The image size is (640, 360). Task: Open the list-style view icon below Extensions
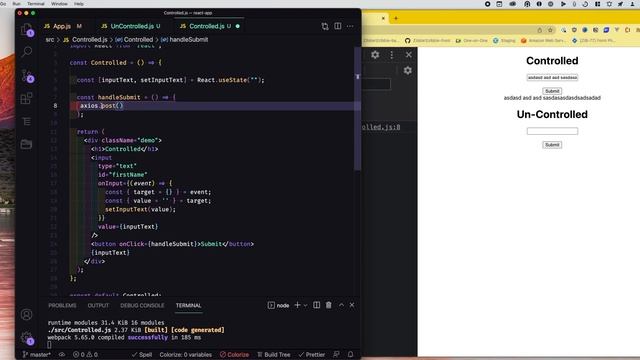pyautogui.click(x=27, y=121)
